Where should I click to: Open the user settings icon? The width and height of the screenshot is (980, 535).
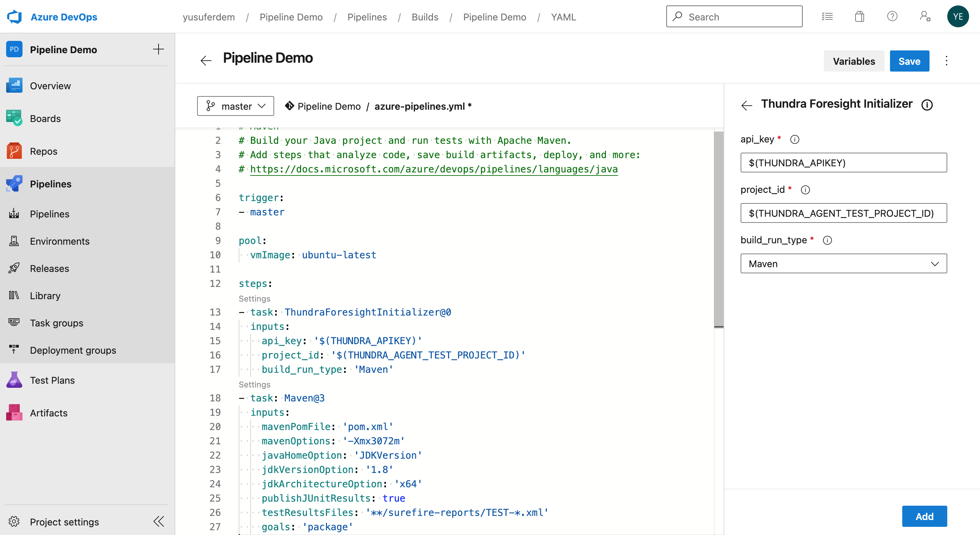(925, 17)
